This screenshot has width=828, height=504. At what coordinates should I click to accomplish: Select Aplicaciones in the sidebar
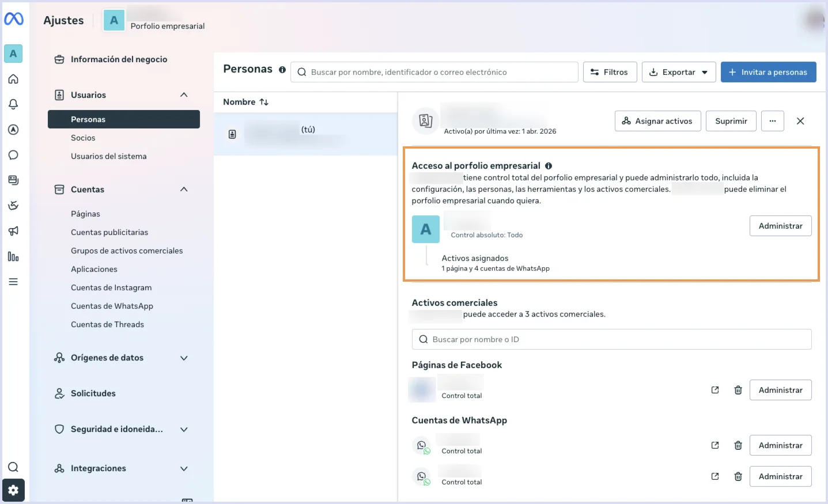(94, 269)
